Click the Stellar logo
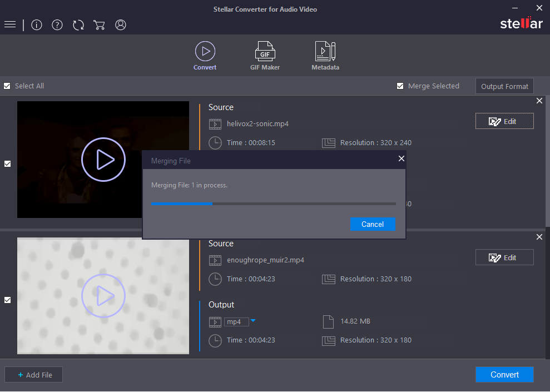The width and height of the screenshot is (550, 392). (521, 23)
